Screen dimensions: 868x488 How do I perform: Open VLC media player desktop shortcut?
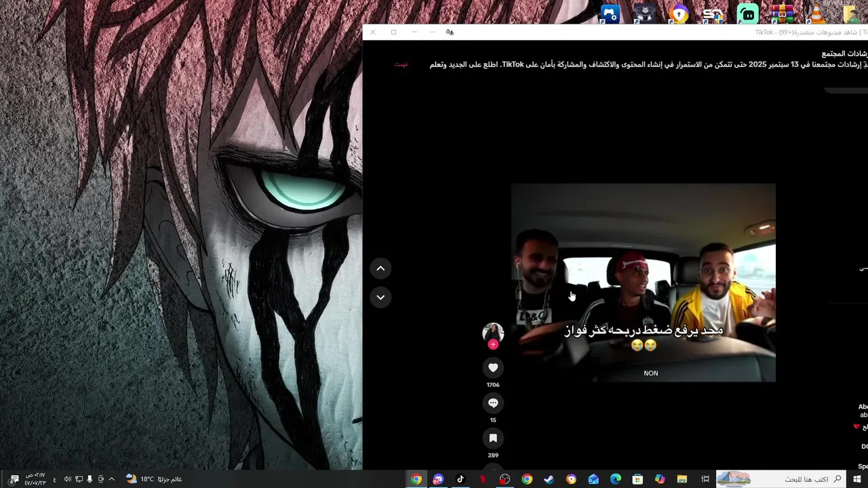[x=816, y=14]
